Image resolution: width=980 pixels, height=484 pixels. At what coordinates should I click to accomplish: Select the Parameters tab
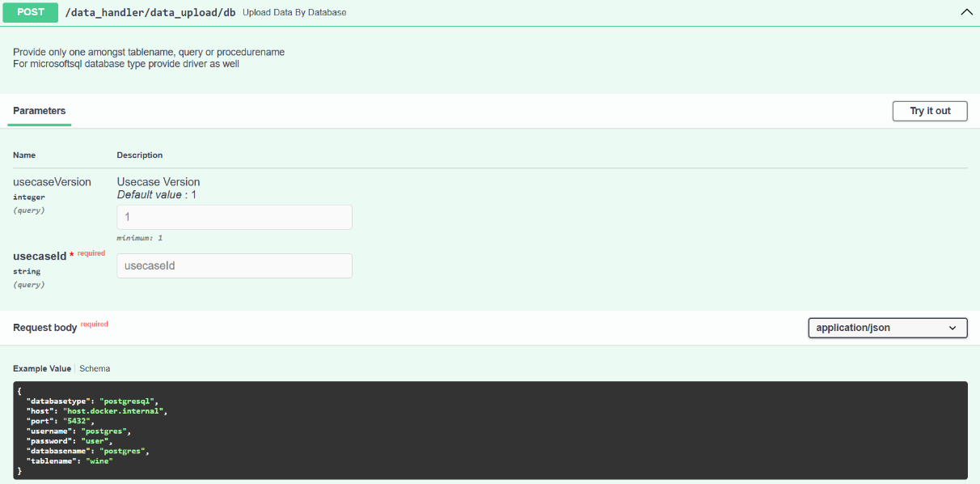point(39,110)
